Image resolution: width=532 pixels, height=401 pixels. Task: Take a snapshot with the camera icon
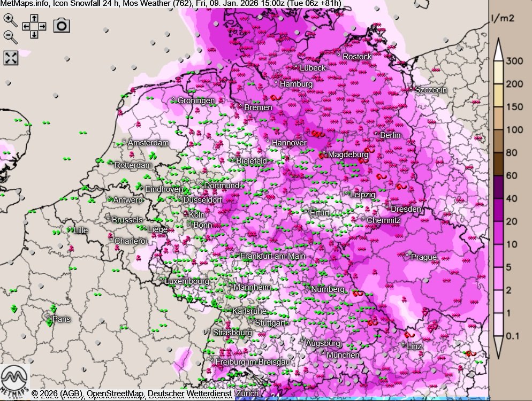coord(62,26)
